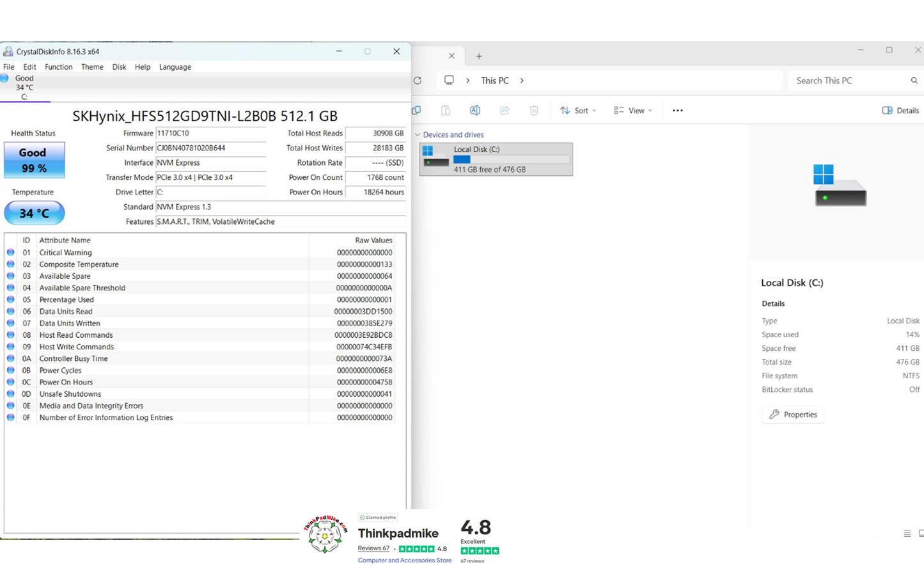Open the View dropdown
Viewport: 924px width, 581px height.
pos(633,111)
